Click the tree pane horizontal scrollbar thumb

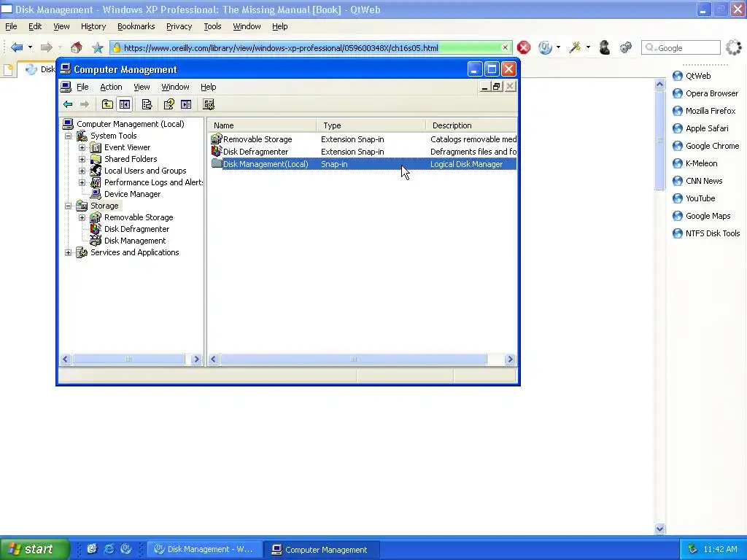point(128,359)
